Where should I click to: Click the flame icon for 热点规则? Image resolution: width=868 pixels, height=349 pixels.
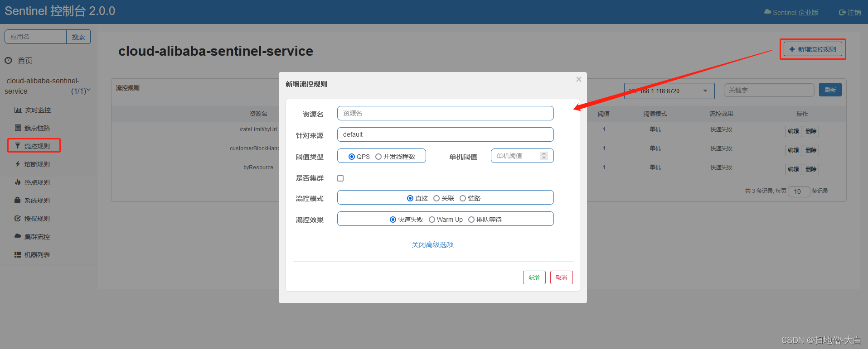pyautogui.click(x=18, y=182)
